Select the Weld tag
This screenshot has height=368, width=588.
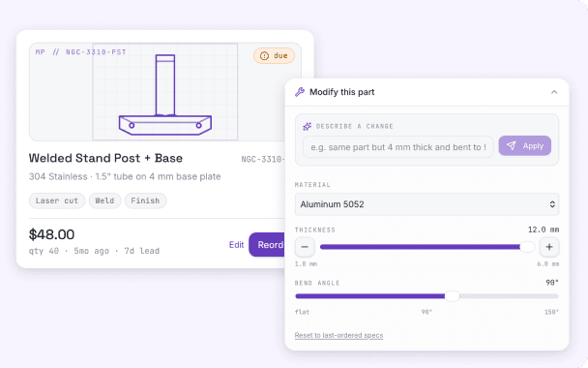click(104, 200)
